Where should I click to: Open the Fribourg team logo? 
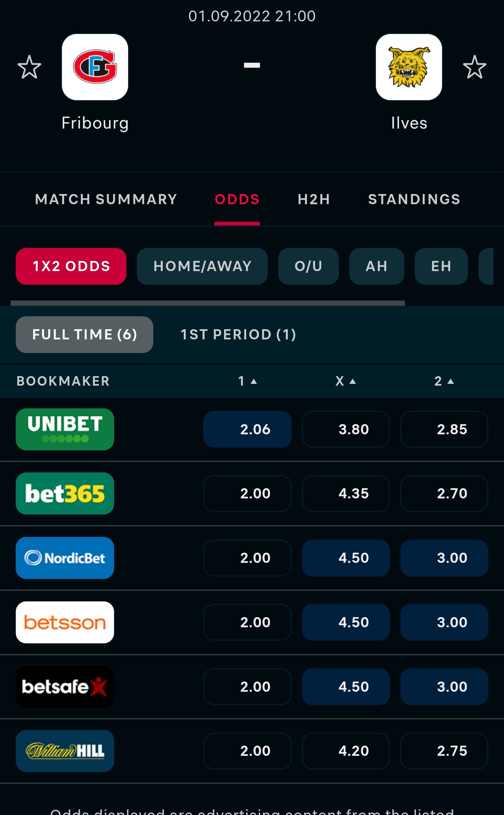(x=95, y=67)
